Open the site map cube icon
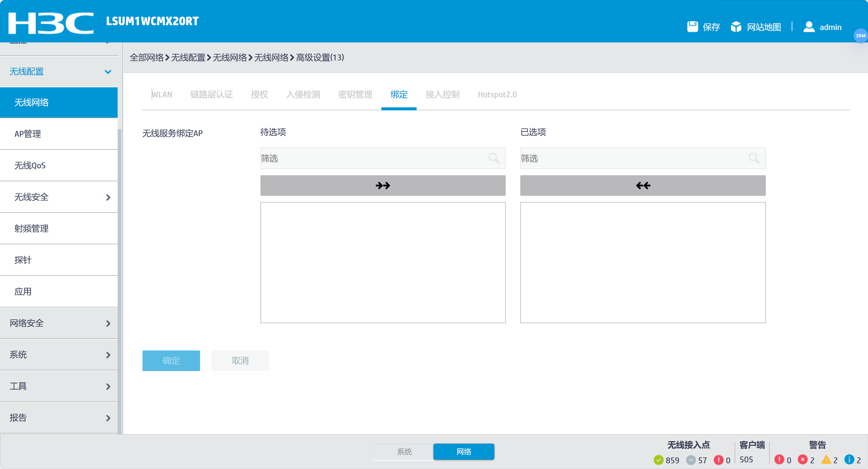The image size is (868, 469). pyautogui.click(x=736, y=27)
